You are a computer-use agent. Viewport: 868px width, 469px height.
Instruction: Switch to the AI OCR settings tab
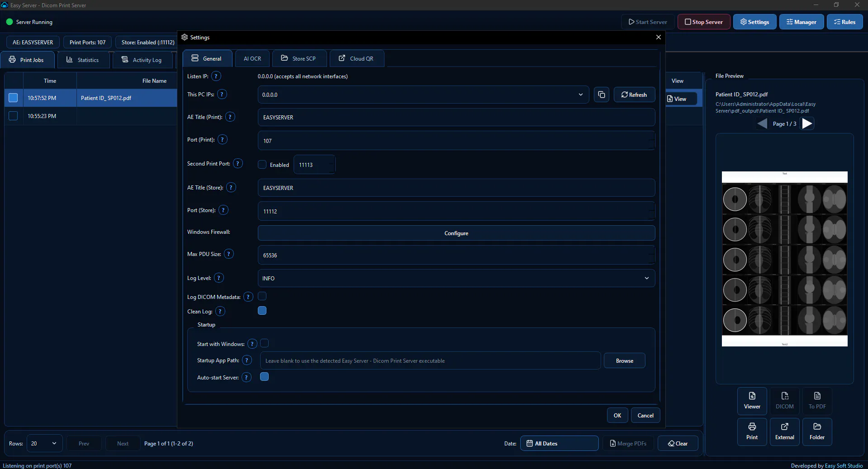point(252,58)
